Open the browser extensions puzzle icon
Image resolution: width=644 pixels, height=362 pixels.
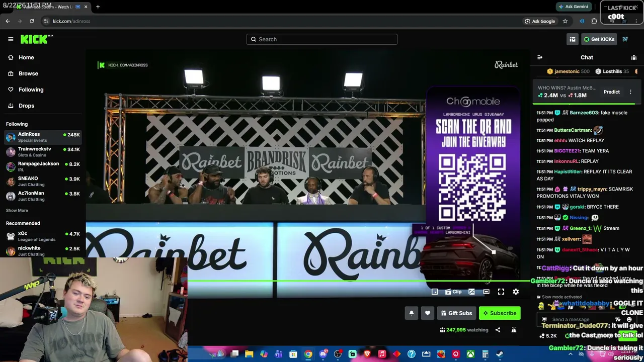594,21
